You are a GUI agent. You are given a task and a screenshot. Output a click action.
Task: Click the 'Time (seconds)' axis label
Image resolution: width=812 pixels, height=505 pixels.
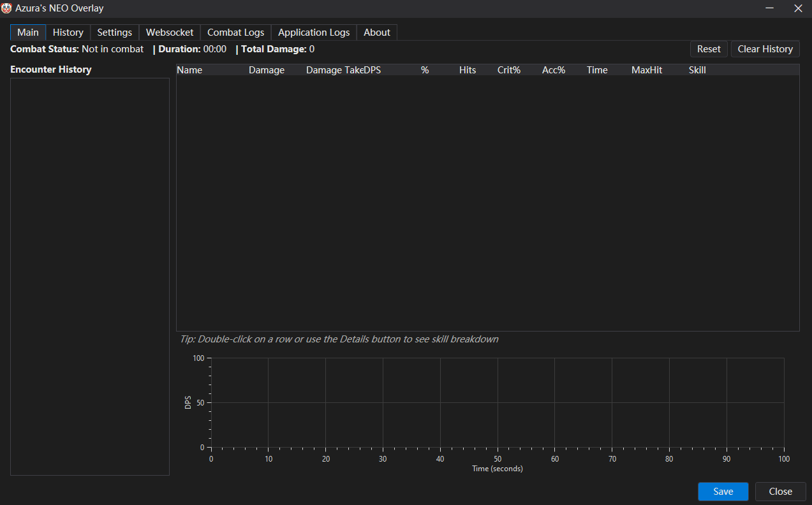pyautogui.click(x=498, y=469)
